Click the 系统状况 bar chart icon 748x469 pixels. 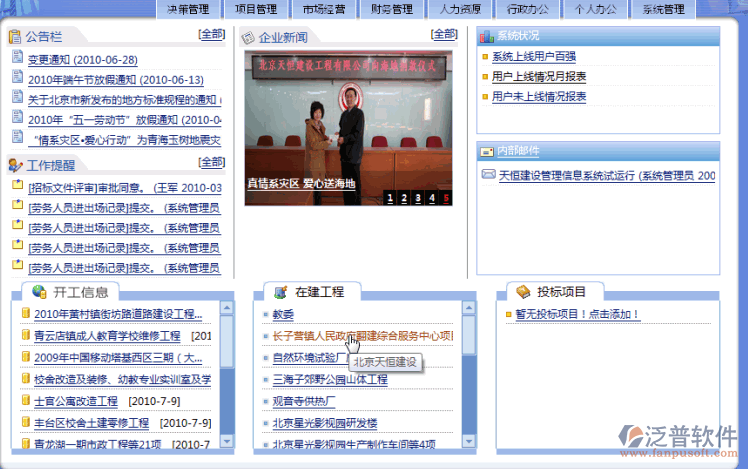pyautogui.click(x=487, y=37)
